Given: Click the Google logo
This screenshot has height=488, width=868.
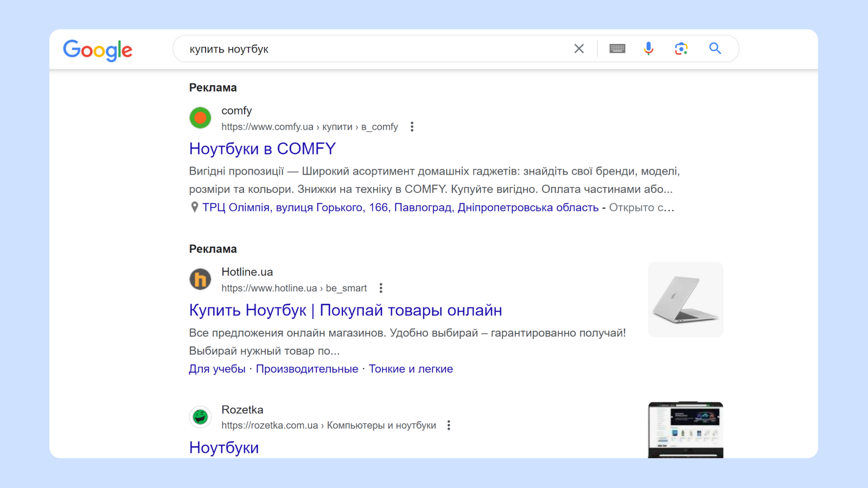Looking at the screenshot, I should (98, 50).
